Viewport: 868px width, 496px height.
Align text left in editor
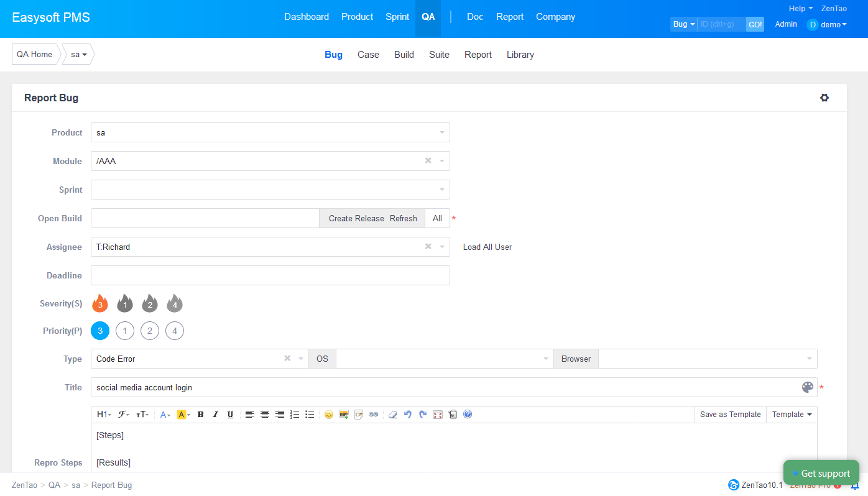coord(250,415)
